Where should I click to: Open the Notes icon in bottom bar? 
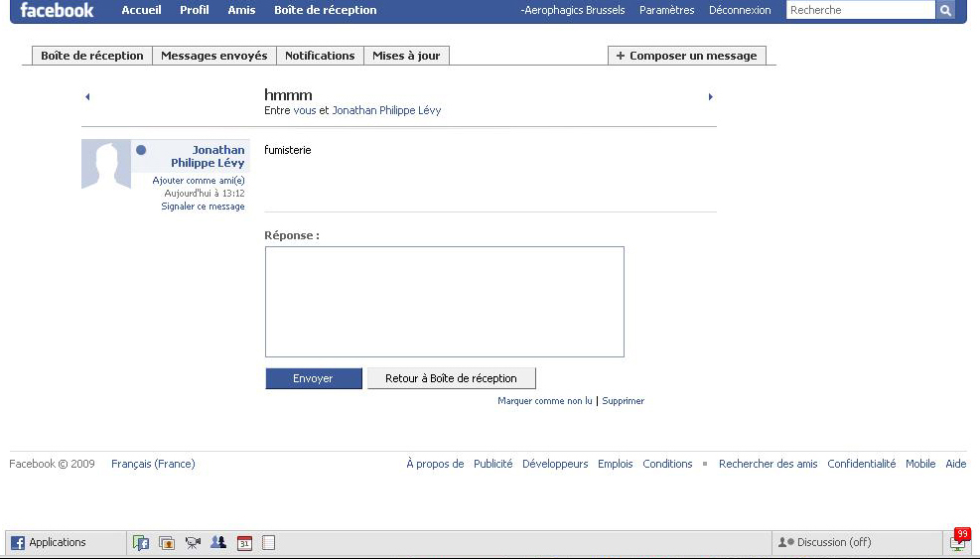click(x=268, y=543)
